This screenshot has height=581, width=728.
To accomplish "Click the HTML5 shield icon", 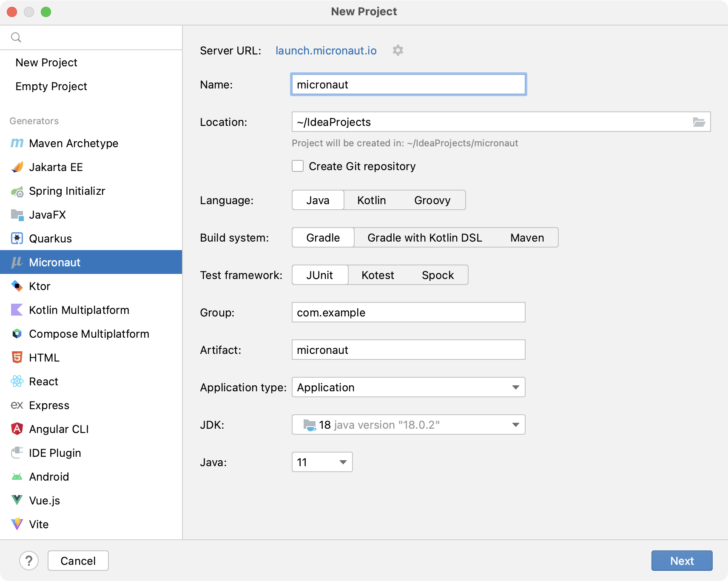I will [x=17, y=358].
